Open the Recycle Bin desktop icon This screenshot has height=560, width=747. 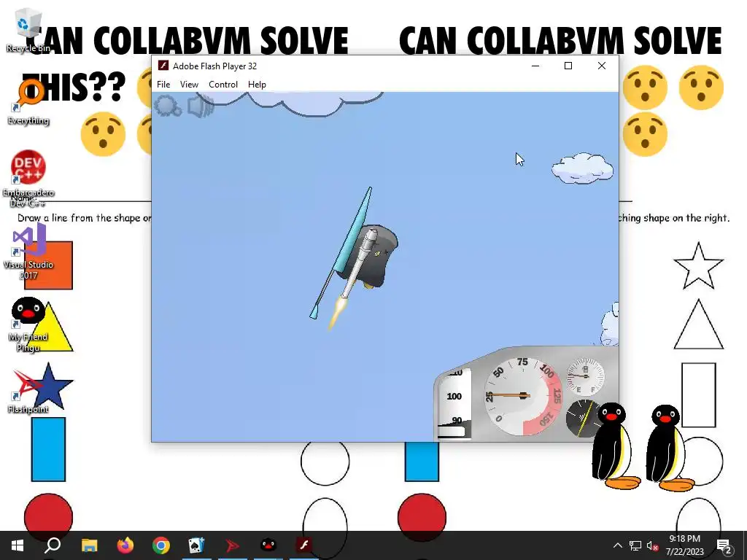point(28,31)
